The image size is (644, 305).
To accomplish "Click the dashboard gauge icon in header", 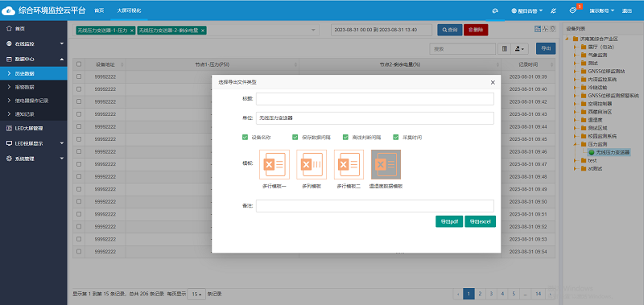I will pos(495,10).
